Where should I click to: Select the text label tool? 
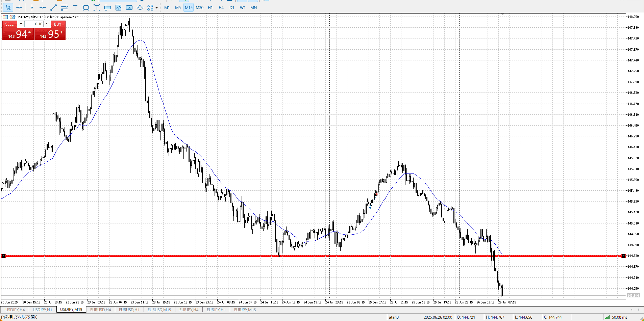tap(97, 7)
